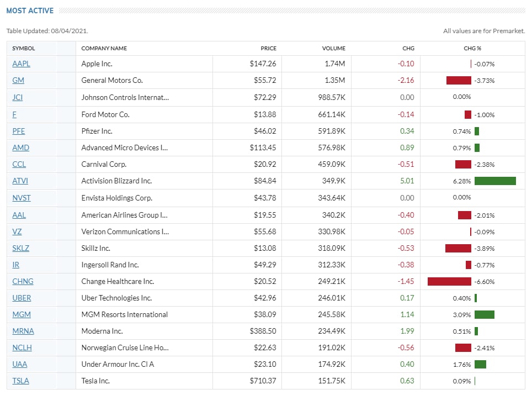The width and height of the screenshot is (532, 395).
Task: Click the Change Healthcare -6.60% value
Action: (x=484, y=282)
